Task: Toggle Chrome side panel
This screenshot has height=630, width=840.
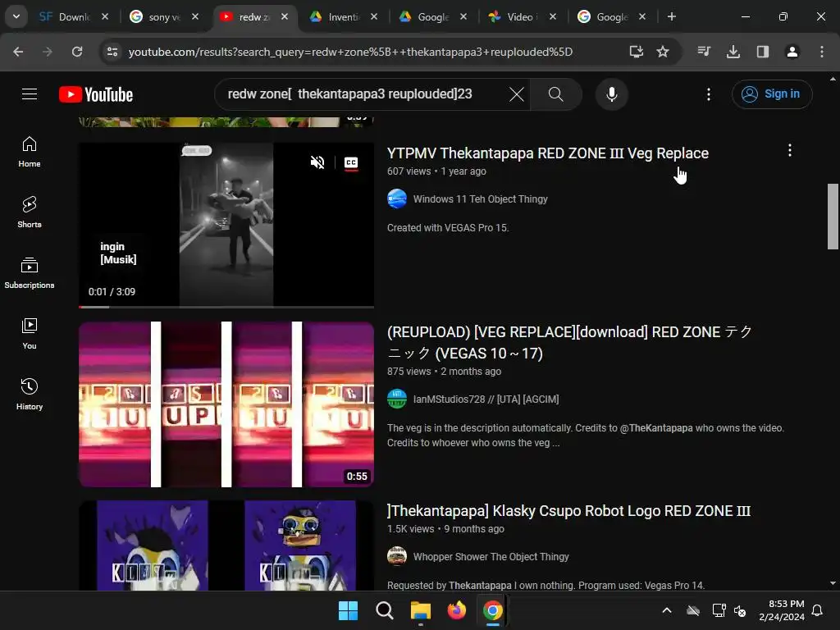Action: (x=763, y=52)
